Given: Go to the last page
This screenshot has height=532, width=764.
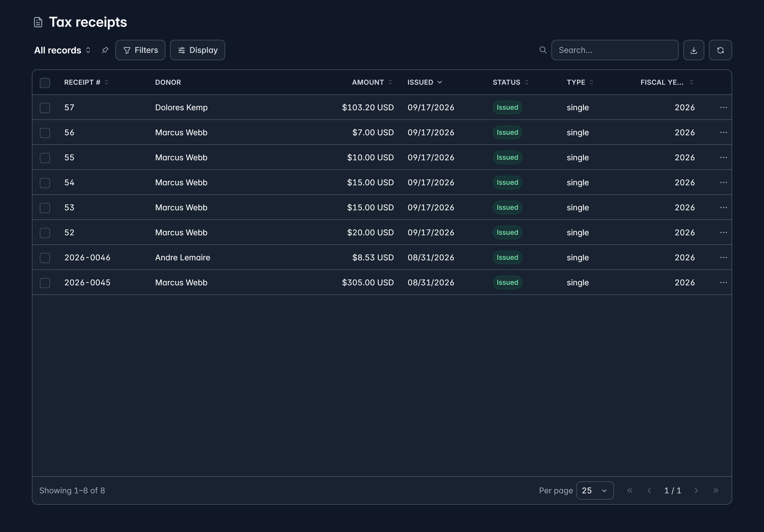Looking at the screenshot, I should [716, 490].
